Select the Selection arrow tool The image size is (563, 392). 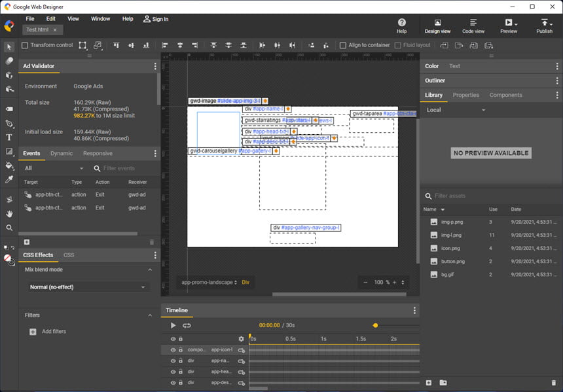pyautogui.click(x=9, y=46)
